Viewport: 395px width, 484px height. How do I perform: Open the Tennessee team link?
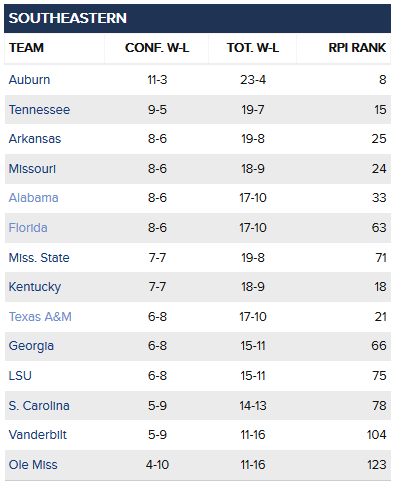39,110
